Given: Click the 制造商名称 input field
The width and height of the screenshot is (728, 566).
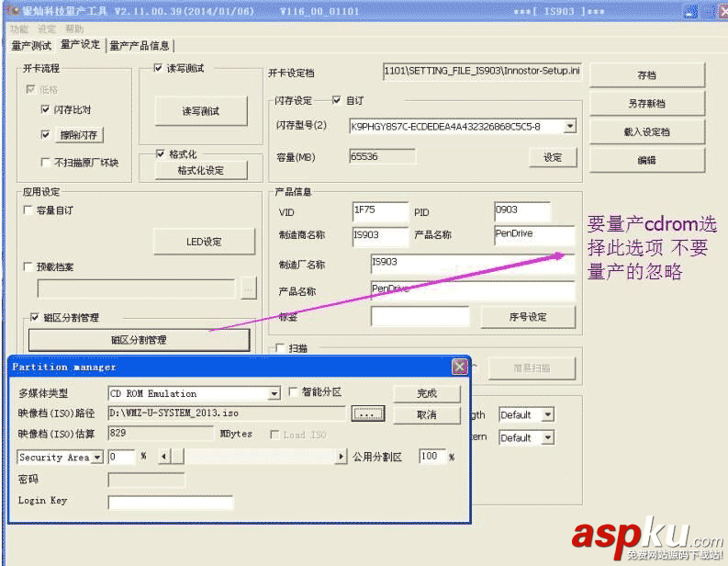Looking at the screenshot, I should [380, 236].
